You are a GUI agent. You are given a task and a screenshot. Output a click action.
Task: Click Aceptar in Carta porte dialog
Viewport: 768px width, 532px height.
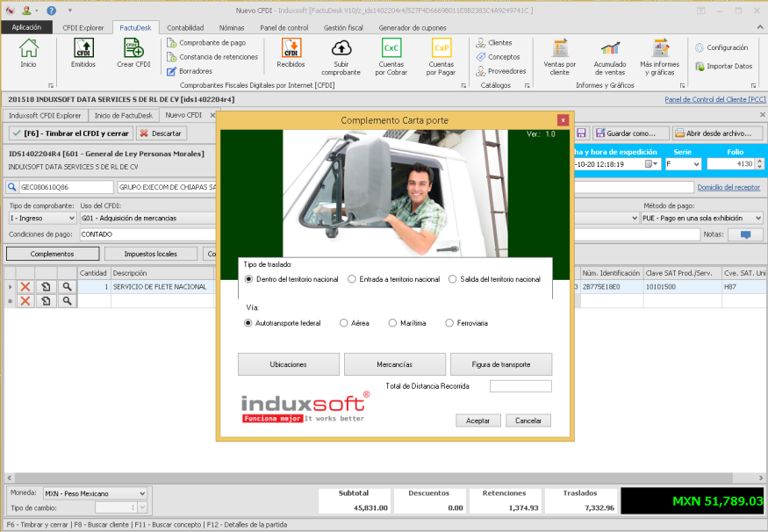[x=478, y=421]
